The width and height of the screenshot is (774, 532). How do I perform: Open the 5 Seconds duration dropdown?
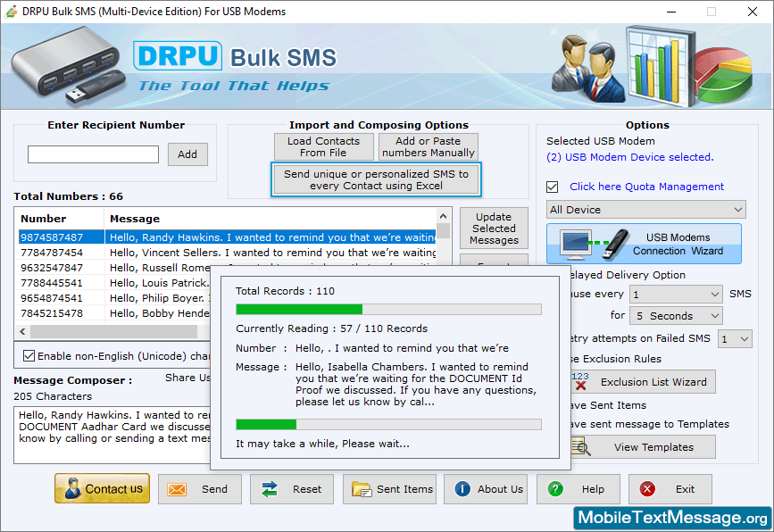pos(676,316)
